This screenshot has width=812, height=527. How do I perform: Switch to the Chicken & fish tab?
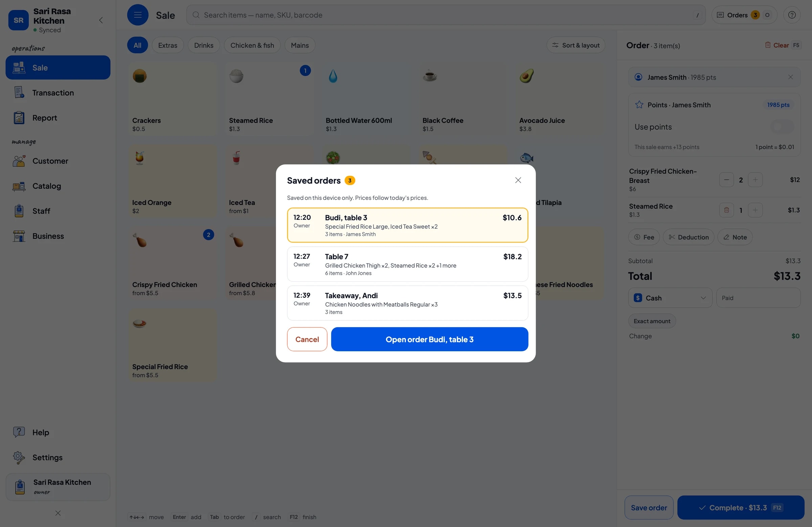pyautogui.click(x=252, y=45)
